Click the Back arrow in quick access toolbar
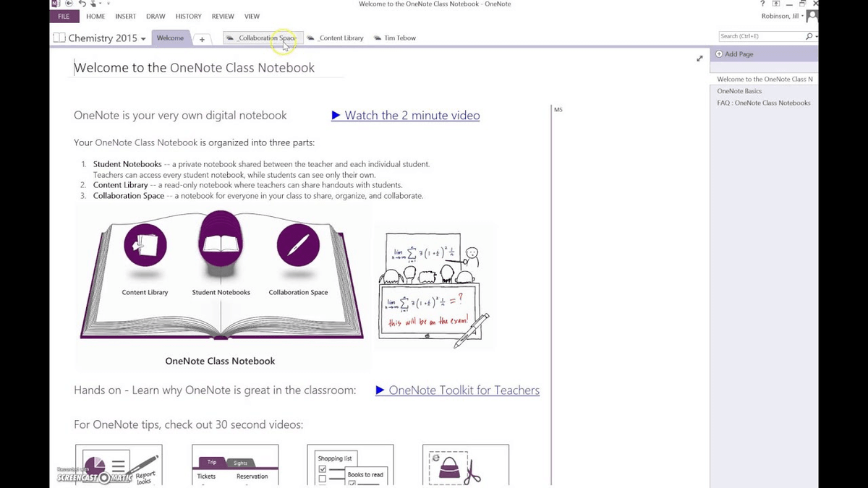This screenshot has width=868, height=488. pyautogui.click(x=69, y=4)
